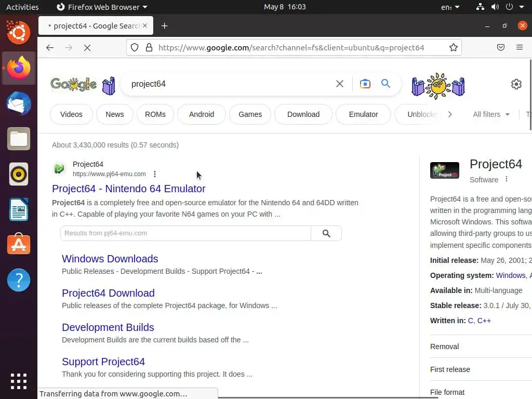The height and width of the screenshot is (399, 532).
Task: Open the May 8 16:03 clock menu
Action: (285, 7)
